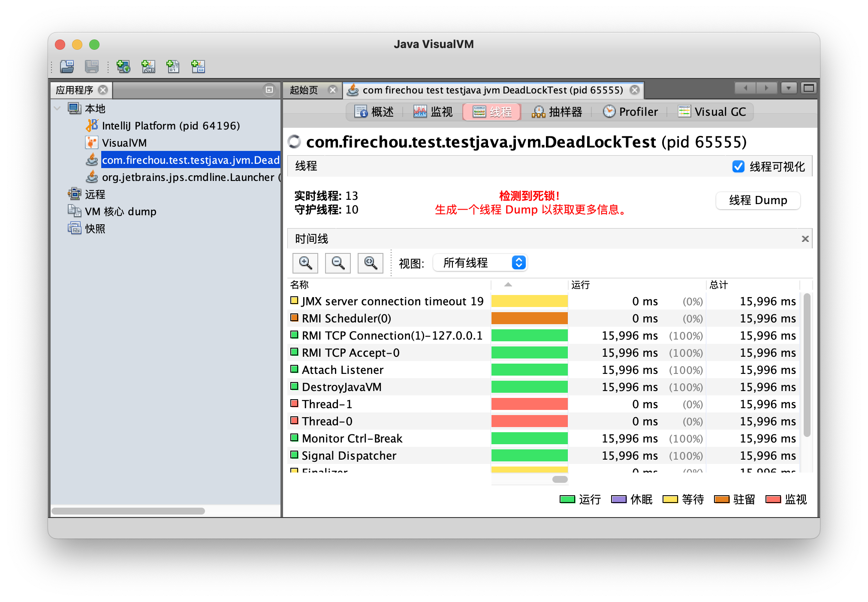868x602 pixels.
Task: Click the green 运行 legend swatch
Action: coord(566,499)
